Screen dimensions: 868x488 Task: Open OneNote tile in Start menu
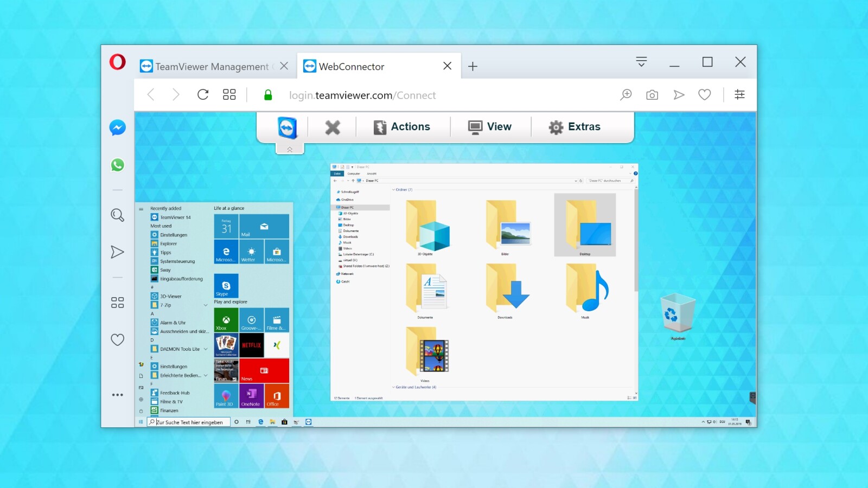[x=252, y=396]
